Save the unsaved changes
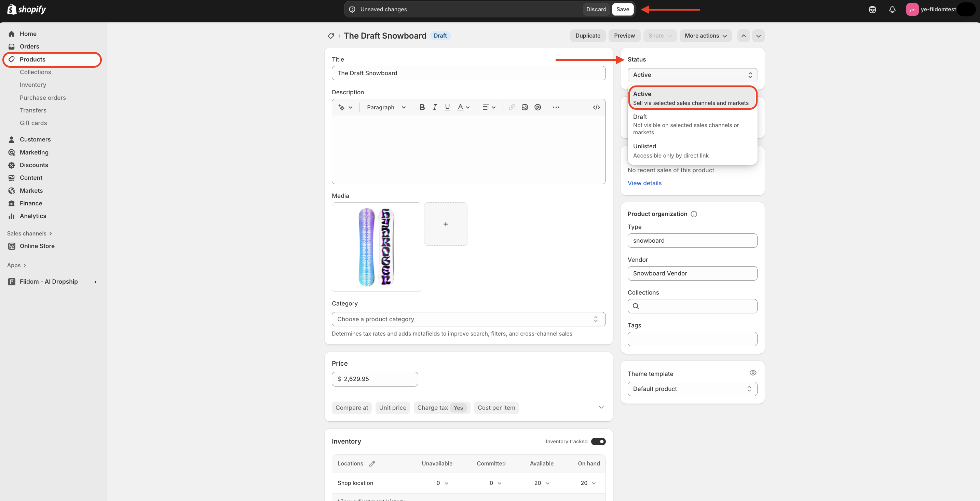This screenshot has height=501, width=980. 622,10
